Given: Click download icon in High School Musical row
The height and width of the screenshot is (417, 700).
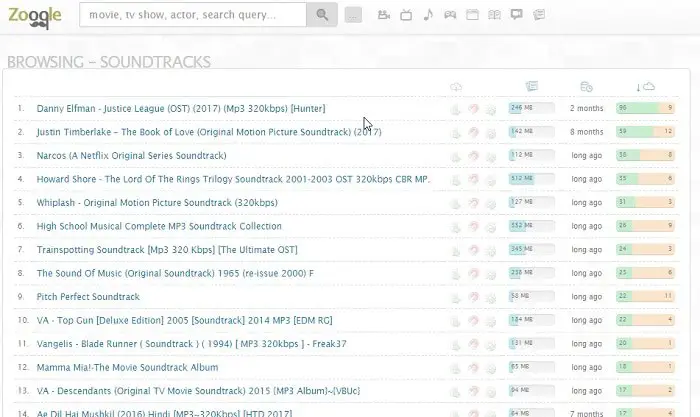Looking at the screenshot, I should click(455, 226).
